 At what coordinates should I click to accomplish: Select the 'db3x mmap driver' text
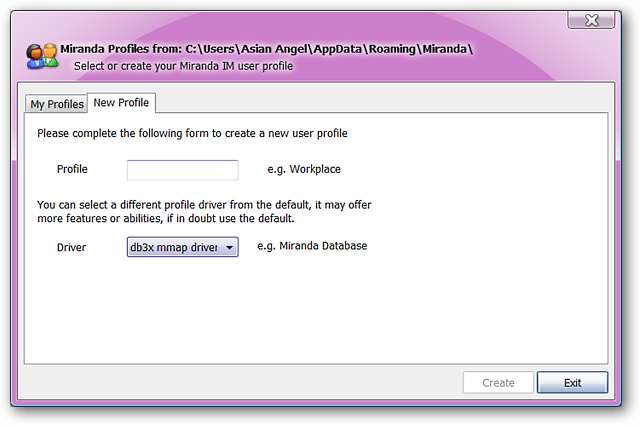pyautogui.click(x=174, y=247)
